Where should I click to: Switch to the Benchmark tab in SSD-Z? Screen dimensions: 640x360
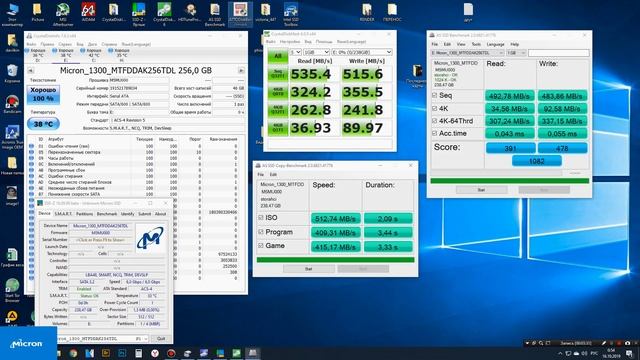click(x=107, y=214)
